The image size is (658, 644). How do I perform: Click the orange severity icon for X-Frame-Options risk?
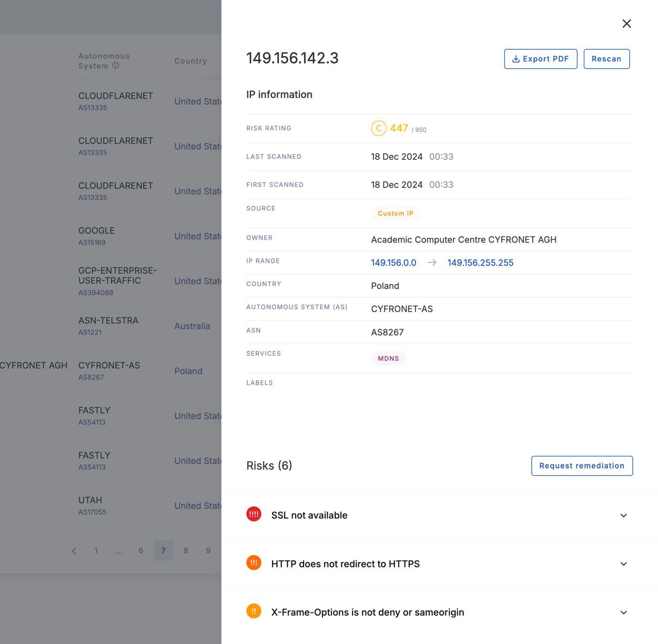[254, 611]
